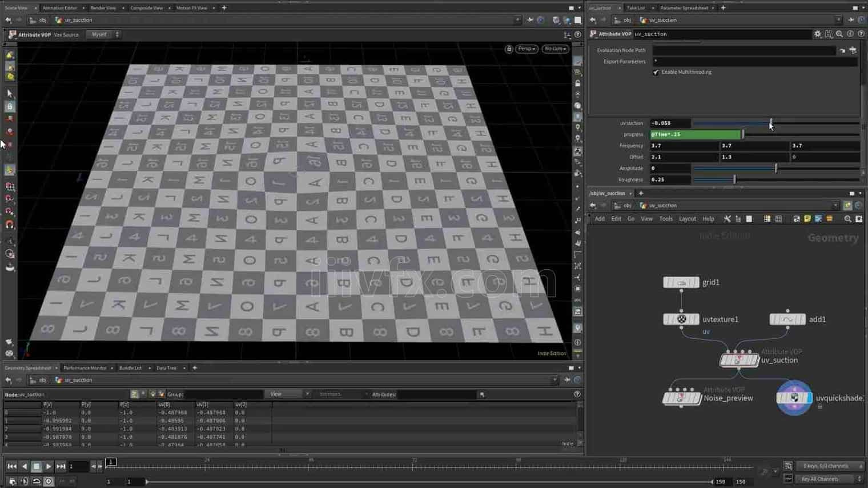Expand the Vex Source Myself dropdown

pos(103,35)
